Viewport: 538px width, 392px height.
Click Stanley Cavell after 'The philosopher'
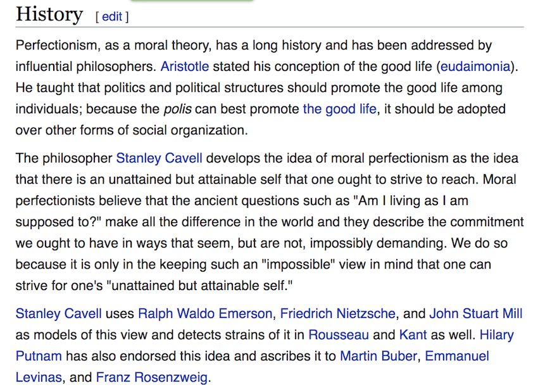click(159, 158)
